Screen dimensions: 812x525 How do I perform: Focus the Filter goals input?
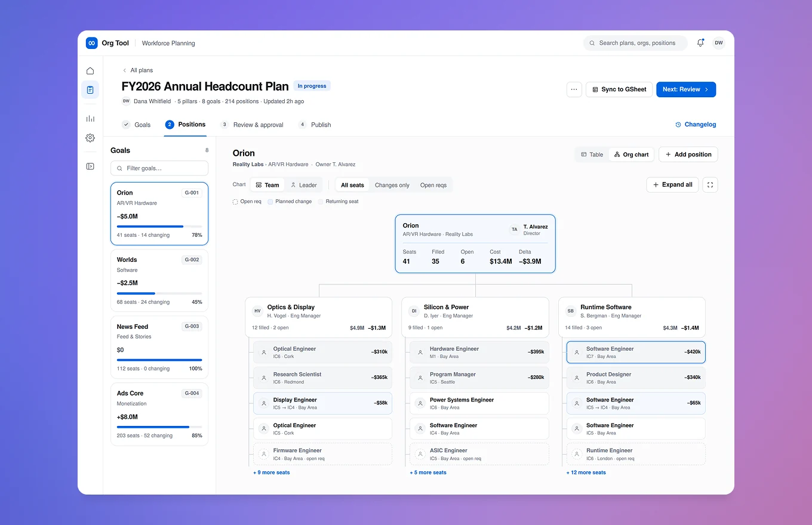click(x=159, y=168)
